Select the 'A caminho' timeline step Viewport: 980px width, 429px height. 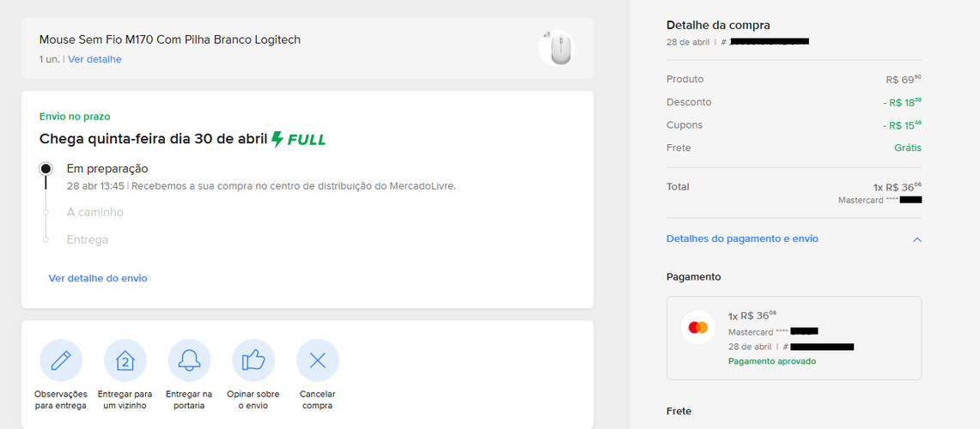[x=95, y=212]
